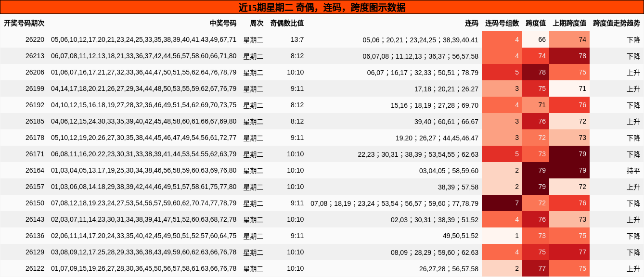Select issue number 26157
This screenshot has width=644, height=277.
click(x=35, y=187)
